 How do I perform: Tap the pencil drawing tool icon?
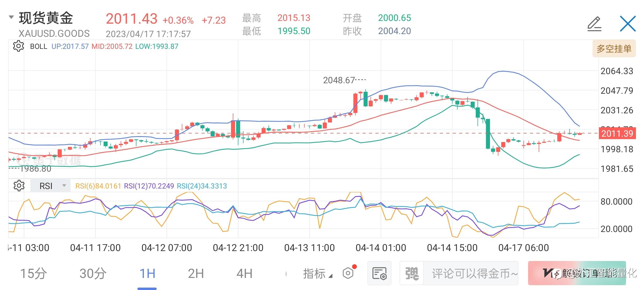(x=594, y=24)
